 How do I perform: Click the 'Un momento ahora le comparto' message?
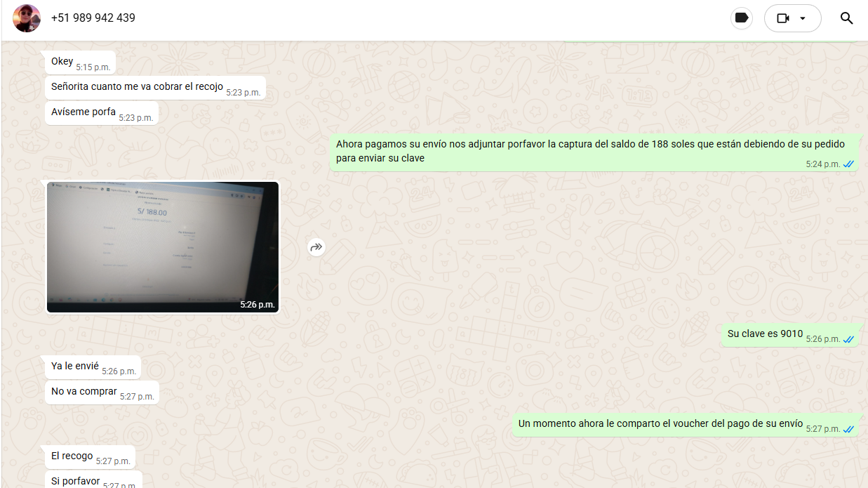[660, 424]
